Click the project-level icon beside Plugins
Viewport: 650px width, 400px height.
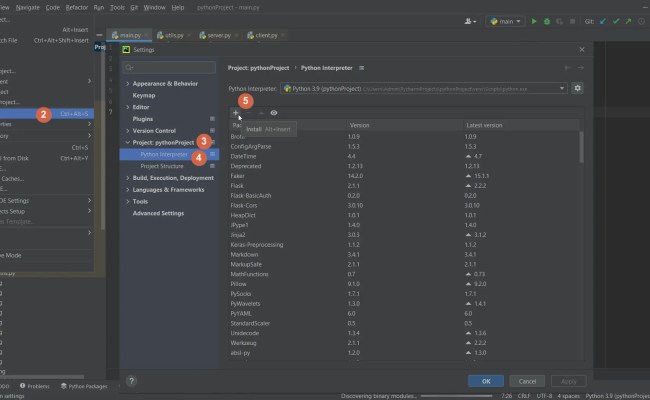pos(212,119)
